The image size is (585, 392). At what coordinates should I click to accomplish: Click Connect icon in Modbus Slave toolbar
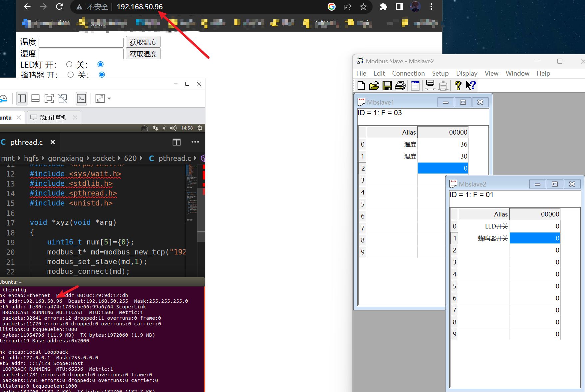click(x=430, y=86)
